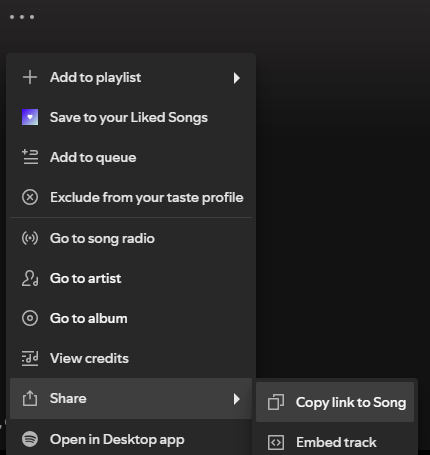Click the plus icon beside Add to playlist
Image resolution: width=430 pixels, height=455 pixels.
tap(30, 77)
